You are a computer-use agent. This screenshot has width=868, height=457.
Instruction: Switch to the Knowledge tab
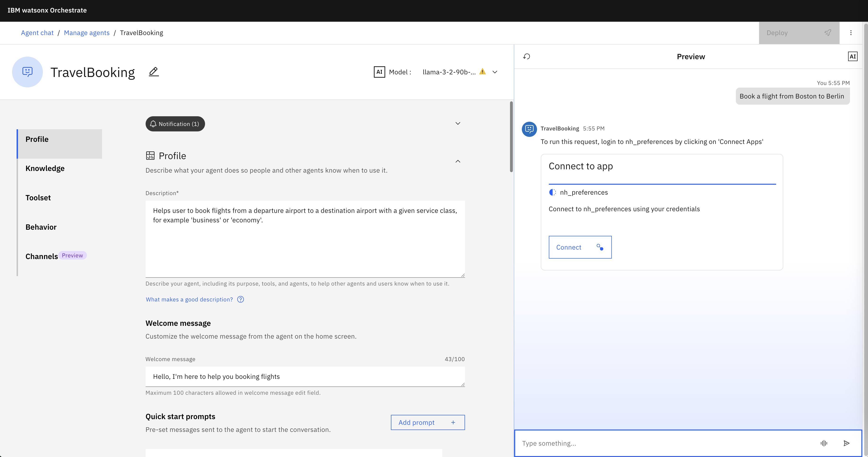[45, 169]
